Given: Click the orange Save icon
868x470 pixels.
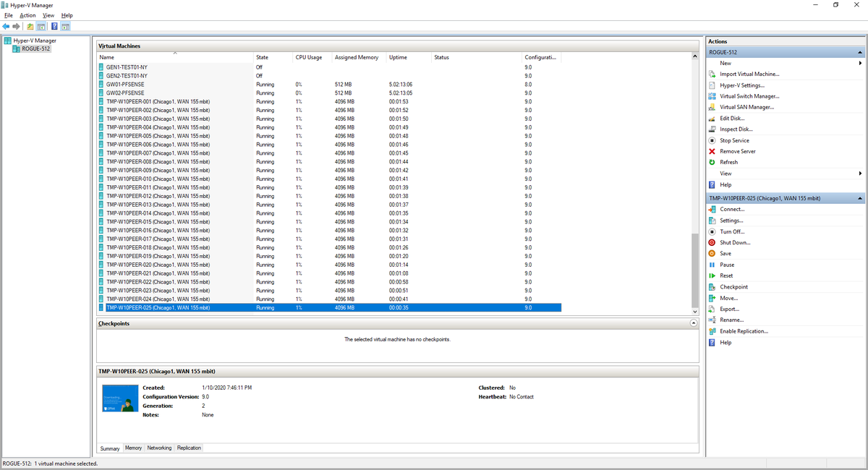Looking at the screenshot, I should 712,254.
